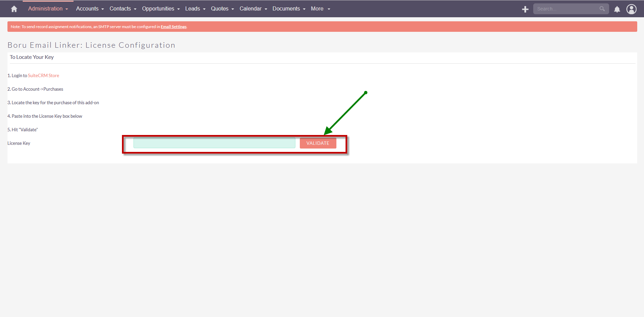Open the Opportunities menu
The height and width of the screenshot is (317, 644).
coord(158,9)
